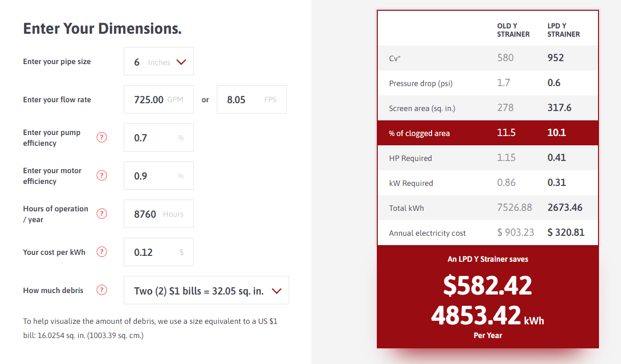621x364 pixels.
Task: Click the highlighted % of clogged area row
Action: click(488, 133)
